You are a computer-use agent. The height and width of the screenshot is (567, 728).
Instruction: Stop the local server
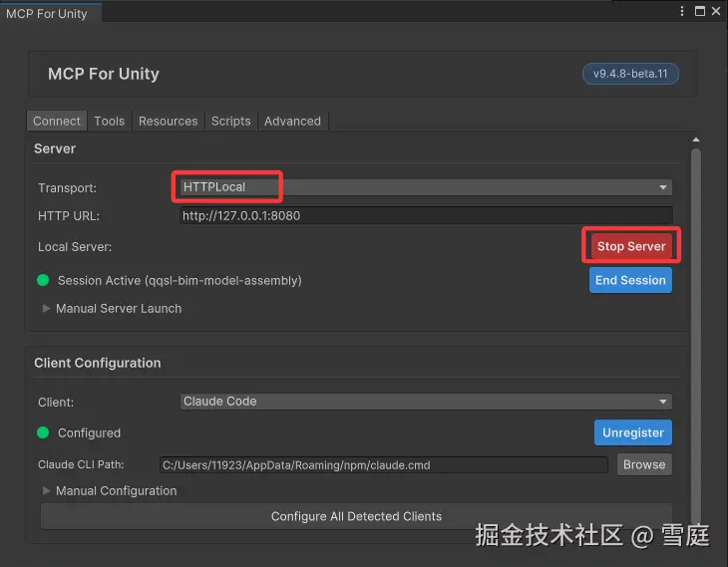631,246
